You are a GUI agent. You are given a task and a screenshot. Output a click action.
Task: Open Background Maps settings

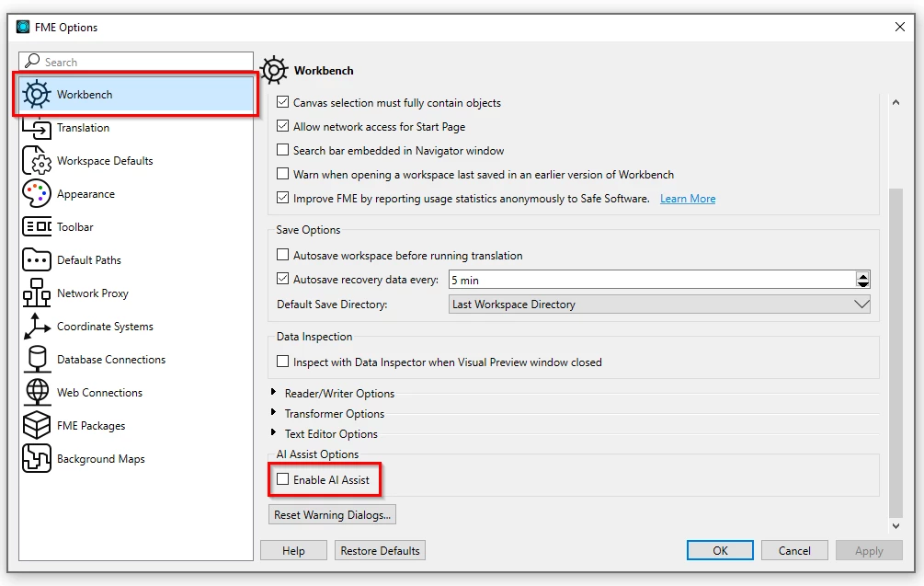click(101, 459)
